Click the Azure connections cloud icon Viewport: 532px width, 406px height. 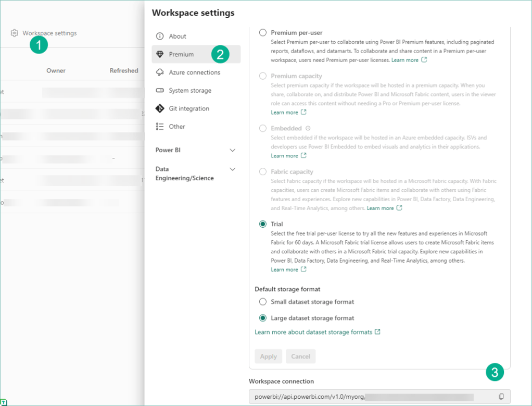click(159, 72)
